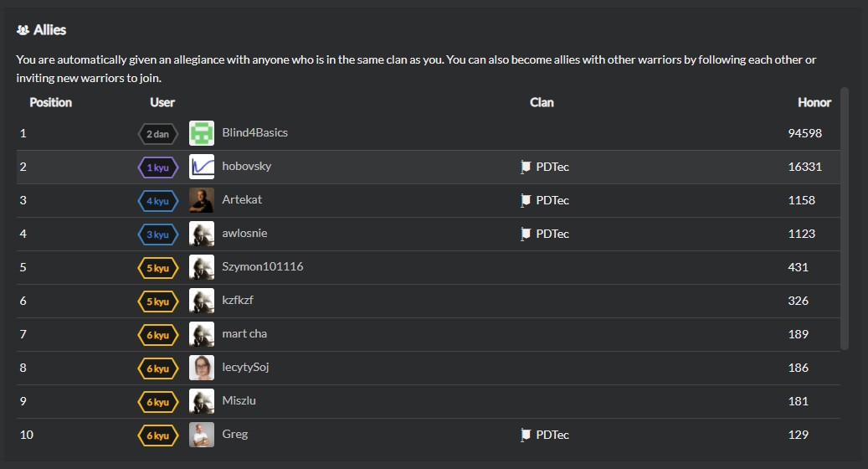Open the mart cha user profile link
This screenshot has height=469, width=868.
[x=244, y=334]
